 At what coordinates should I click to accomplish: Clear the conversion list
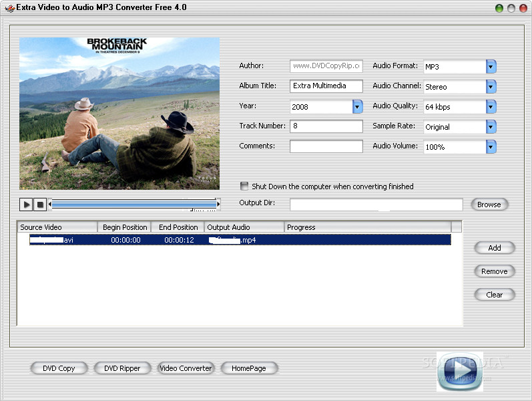coord(495,295)
